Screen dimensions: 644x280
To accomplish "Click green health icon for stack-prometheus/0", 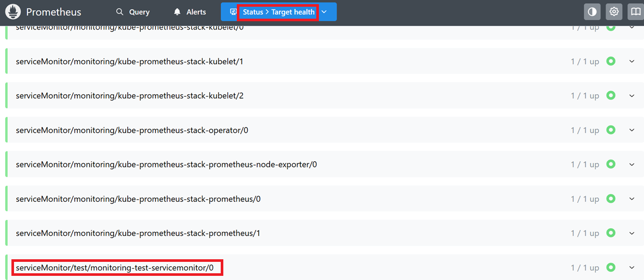I will pos(611,199).
